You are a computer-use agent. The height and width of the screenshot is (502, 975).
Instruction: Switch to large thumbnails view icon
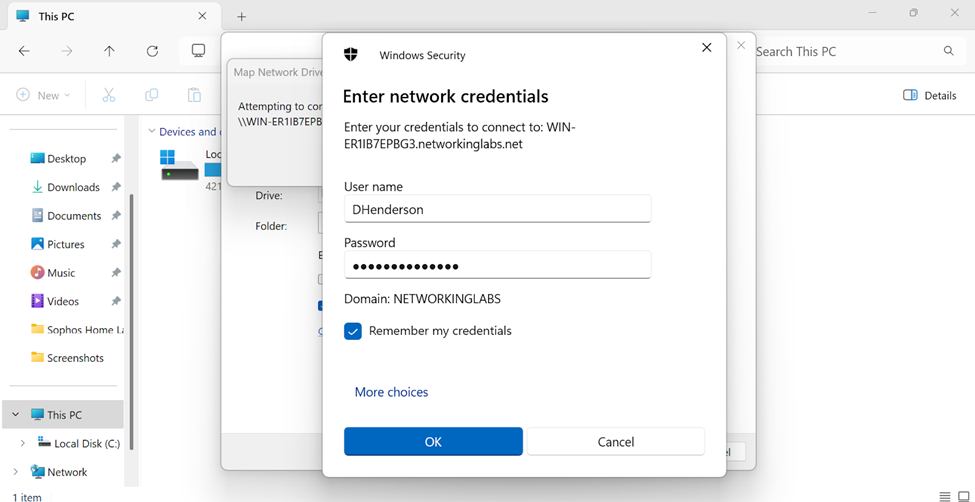pos(963,496)
